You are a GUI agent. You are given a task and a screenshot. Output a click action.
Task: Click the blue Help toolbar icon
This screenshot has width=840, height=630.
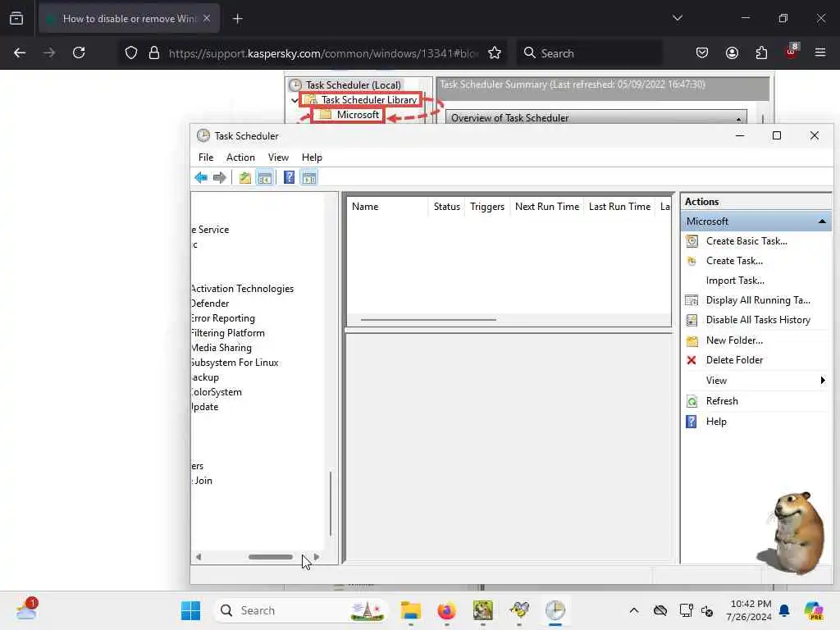[x=289, y=177]
